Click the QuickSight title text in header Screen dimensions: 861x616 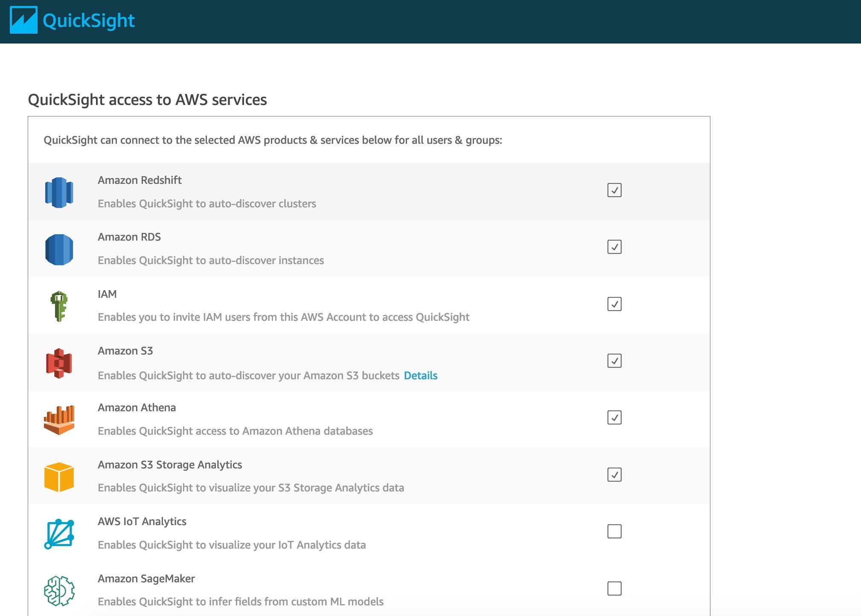click(89, 21)
